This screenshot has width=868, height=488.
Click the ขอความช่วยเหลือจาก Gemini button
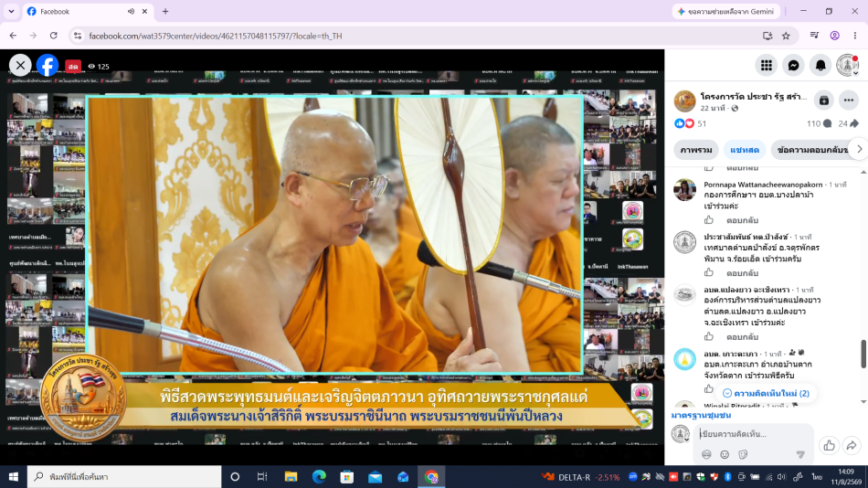click(x=725, y=11)
